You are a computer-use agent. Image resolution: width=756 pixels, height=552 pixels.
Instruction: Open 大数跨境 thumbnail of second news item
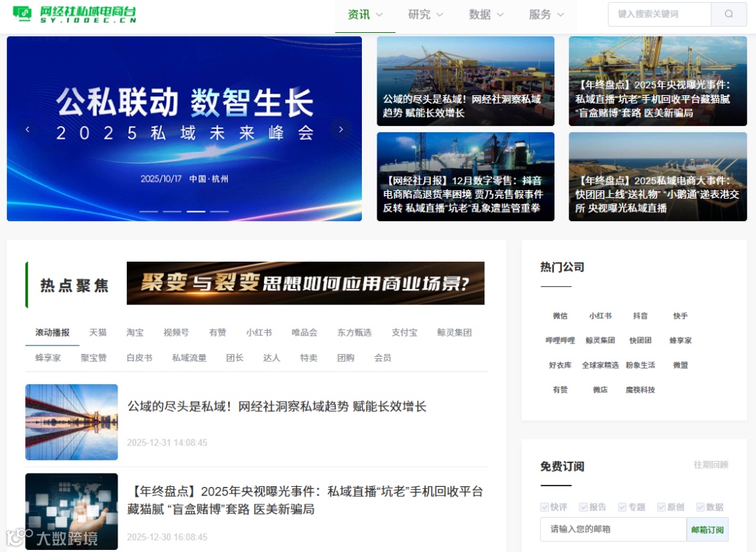tap(71, 511)
